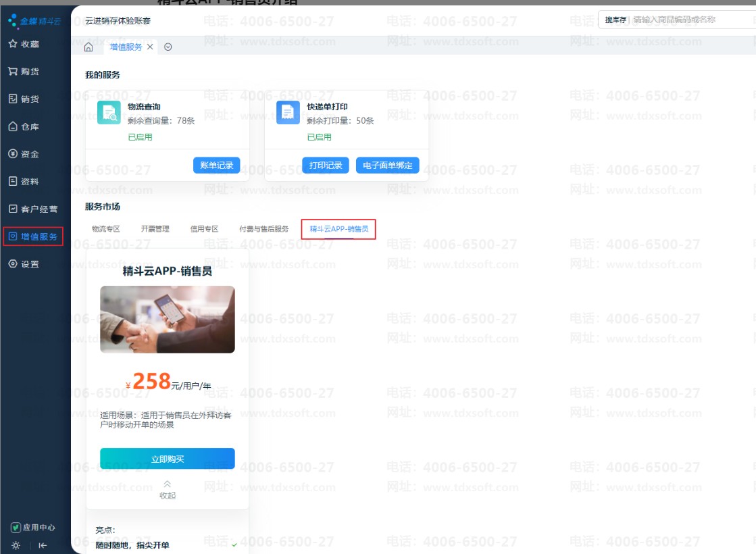Open the 收藏 favorites sidebar item
The width and height of the screenshot is (756, 554).
[24, 44]
